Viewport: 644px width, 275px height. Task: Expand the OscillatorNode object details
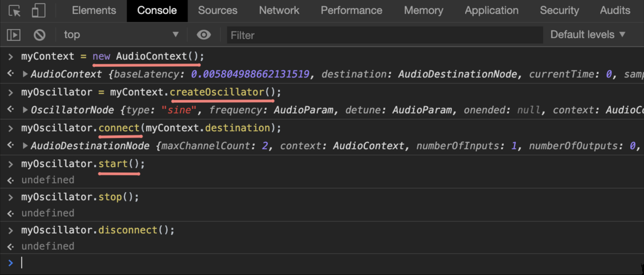pos(25,110)
